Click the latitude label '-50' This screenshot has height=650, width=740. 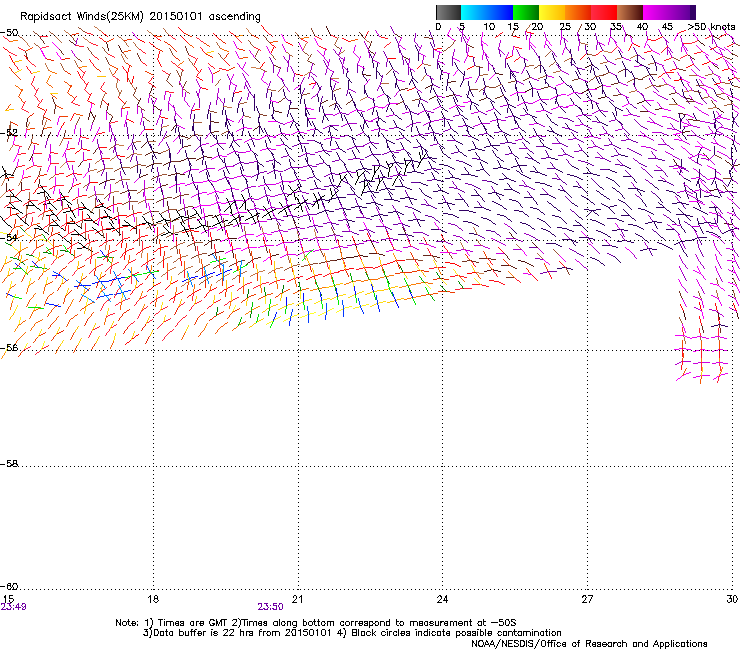point(9,33)
